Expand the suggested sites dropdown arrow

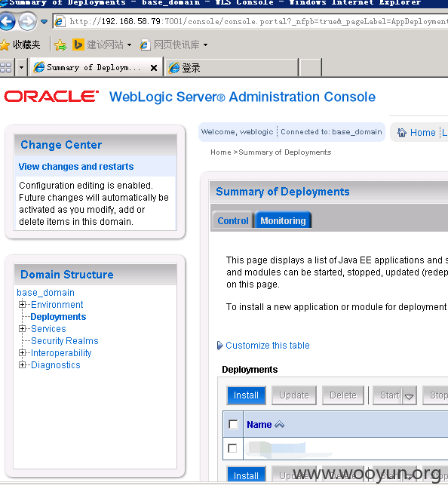[x=130, y=45]
